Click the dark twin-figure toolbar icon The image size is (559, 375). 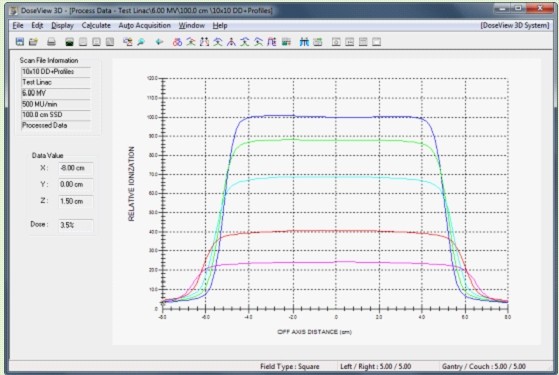click(204, 42)
